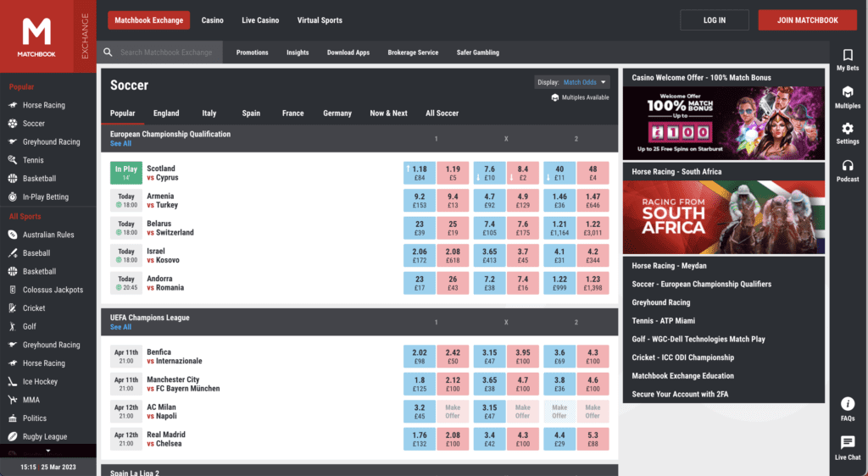Back Israel at 2.06
Image resolution: width=868 pixels, height=476 pixels.
click(x=420, y=256)
